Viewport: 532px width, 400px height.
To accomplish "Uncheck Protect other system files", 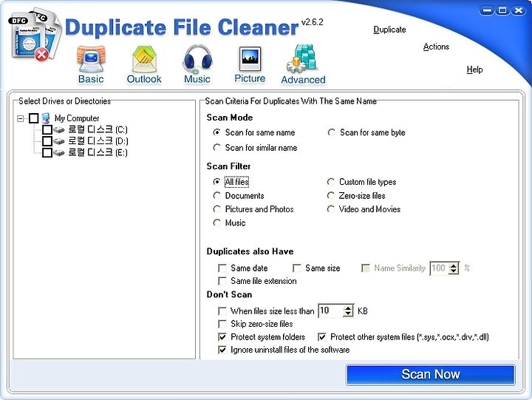I will pos(321,337).
